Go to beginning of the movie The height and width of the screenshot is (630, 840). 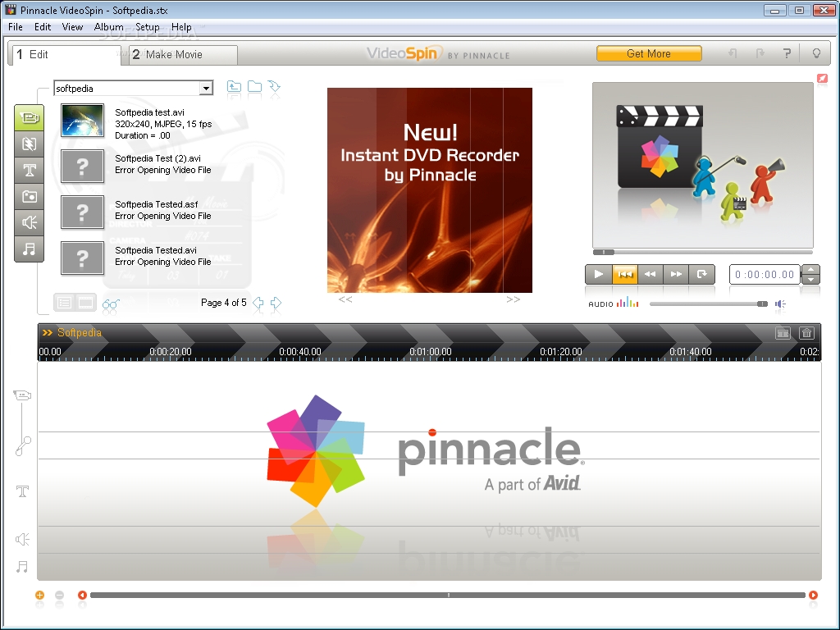tap(624, 274)
